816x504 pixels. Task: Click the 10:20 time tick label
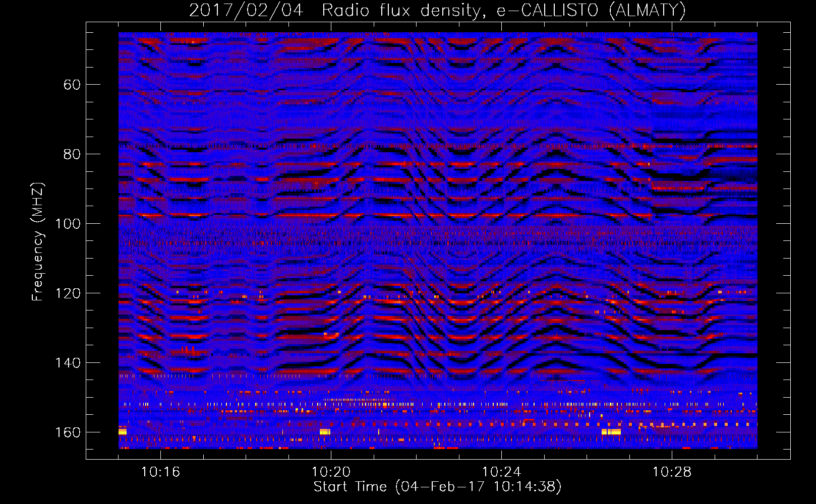tap(331, 472)
